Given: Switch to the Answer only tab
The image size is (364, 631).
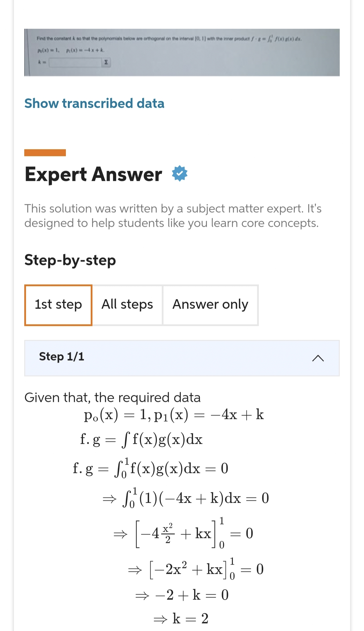Looking at the screenshot, I should pos(210,304).
